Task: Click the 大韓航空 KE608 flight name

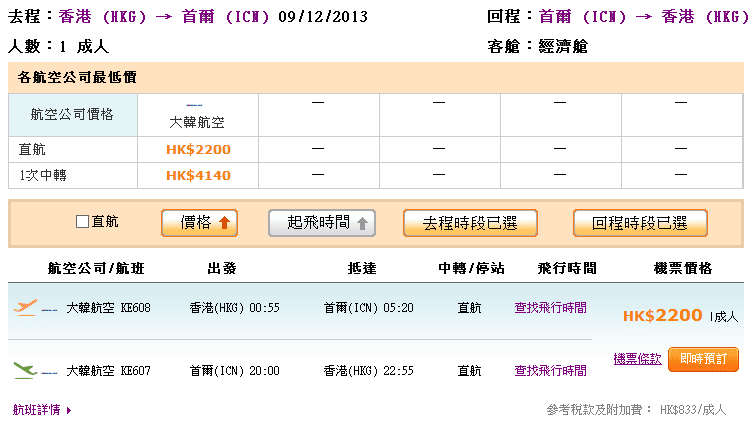Action: [x=108, y=308]
